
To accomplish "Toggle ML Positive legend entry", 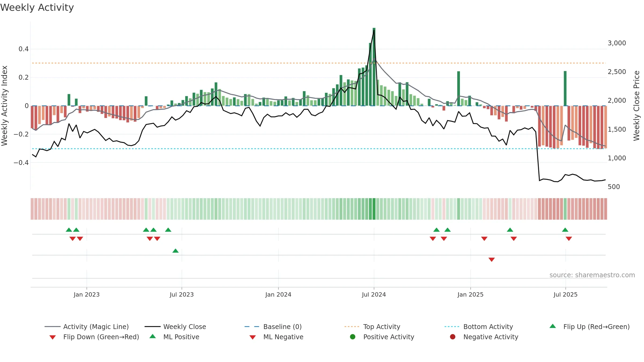I will 174,337.
